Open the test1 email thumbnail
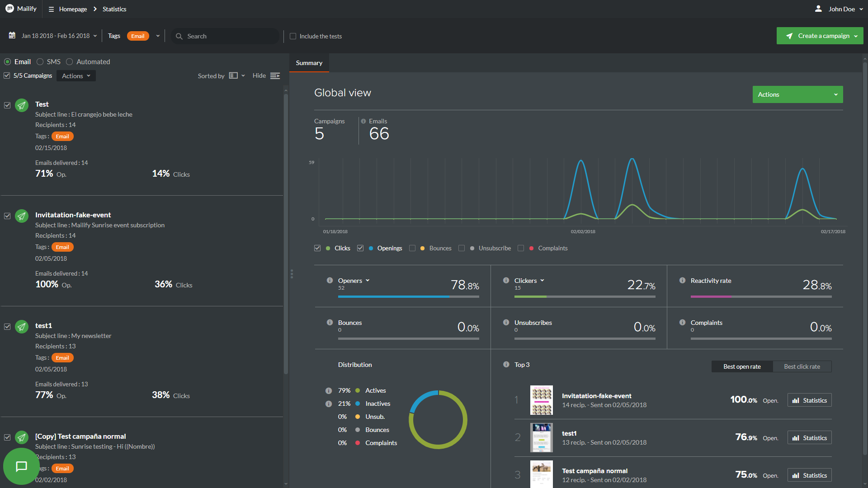The height and width of the screenshot is (488, 868). [x=541, y=437]
